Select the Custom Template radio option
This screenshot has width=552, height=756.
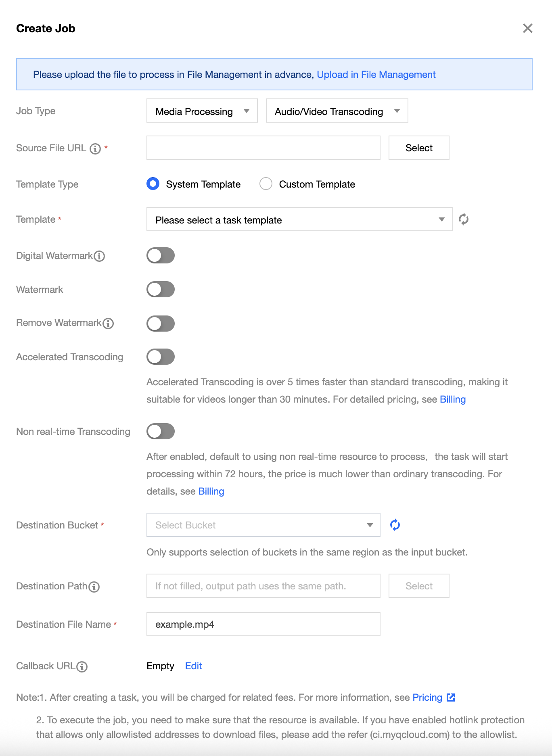coord(266,184)
